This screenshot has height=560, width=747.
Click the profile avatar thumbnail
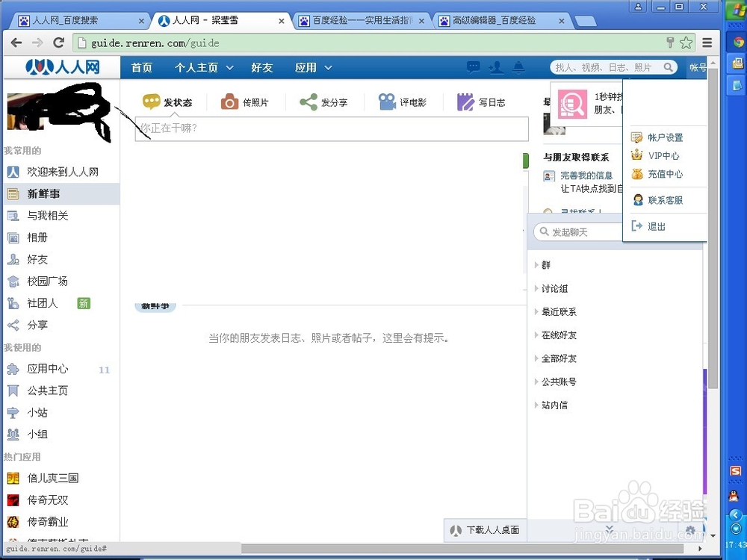coord(25,112)
